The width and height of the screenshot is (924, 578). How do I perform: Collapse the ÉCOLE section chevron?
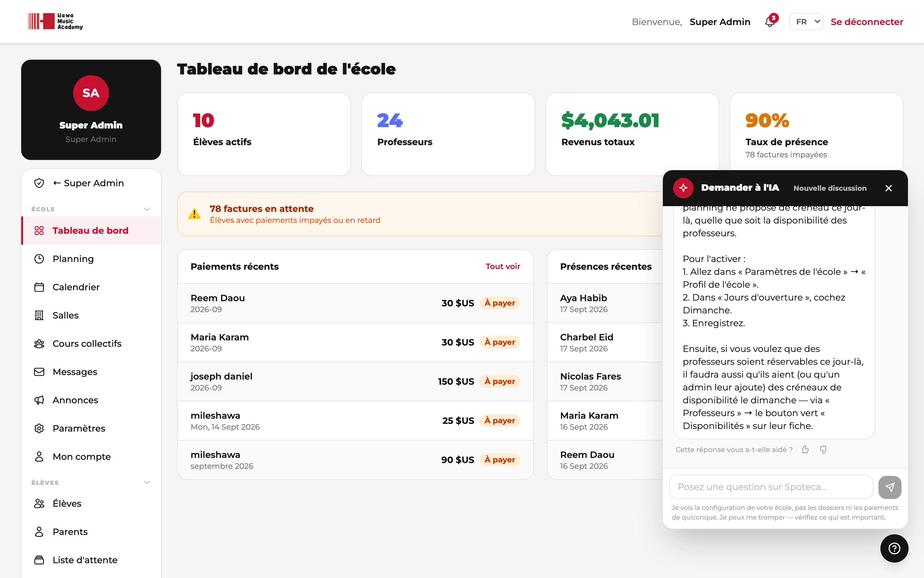pyautogui.click(x=147, y=209)
